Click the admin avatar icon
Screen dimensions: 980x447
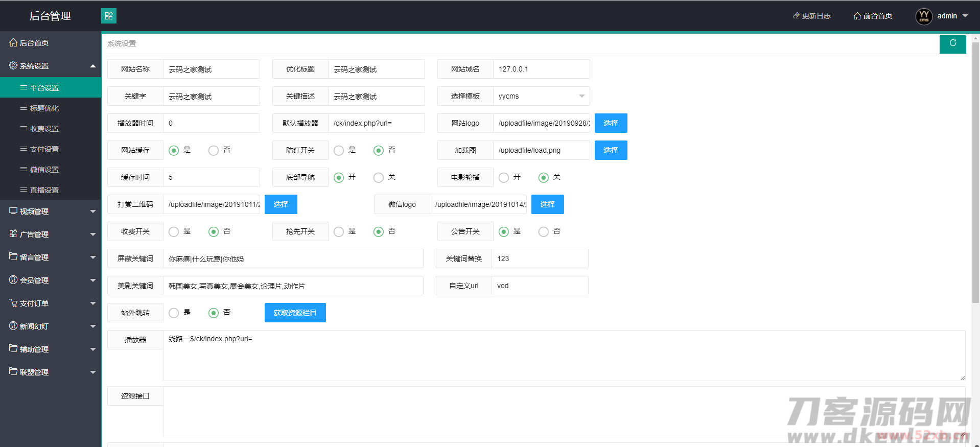point(923,16)
